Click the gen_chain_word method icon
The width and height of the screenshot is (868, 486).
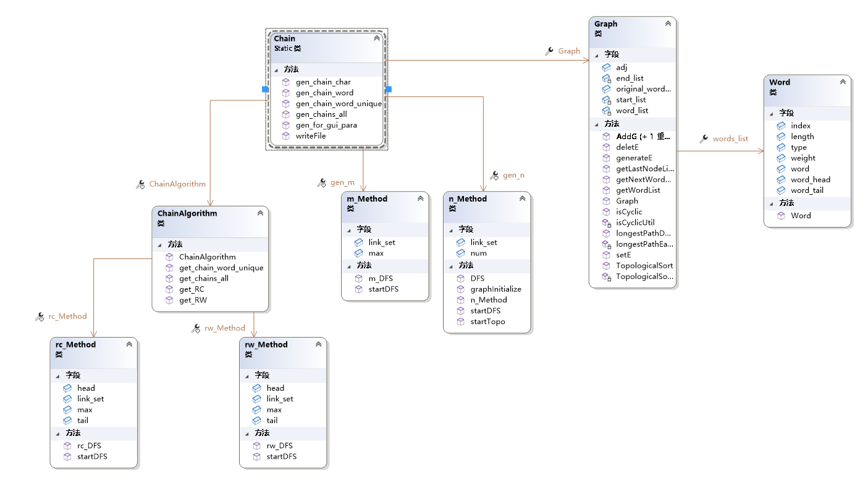tap(286, 93)
